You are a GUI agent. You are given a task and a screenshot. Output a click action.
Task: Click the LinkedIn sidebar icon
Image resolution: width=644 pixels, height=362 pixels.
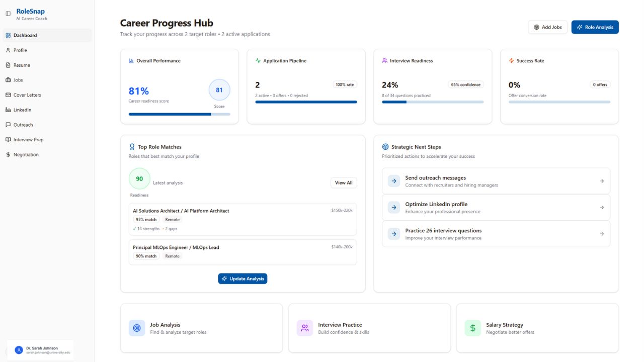tap(8, 110)
